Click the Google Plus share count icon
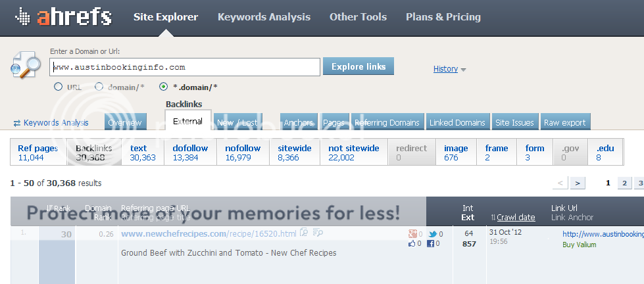The width and height of the screenshot is (644, 284). (412, 234)
